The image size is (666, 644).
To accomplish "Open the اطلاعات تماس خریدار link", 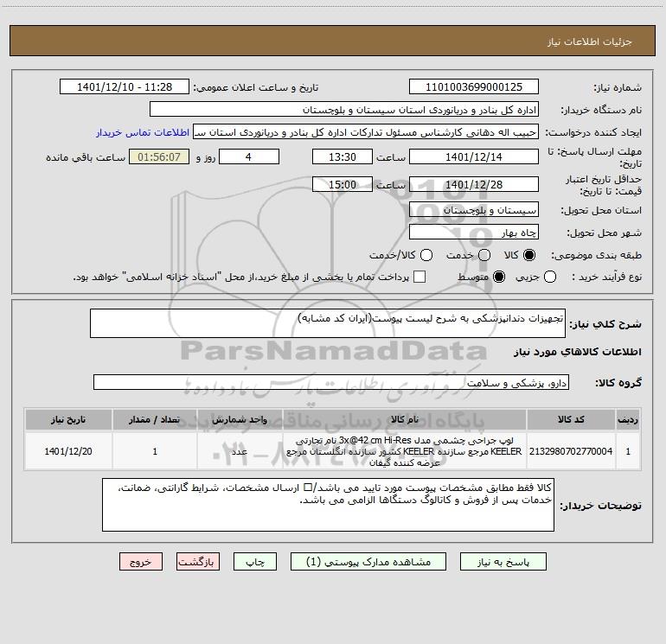I will [143, 132].
